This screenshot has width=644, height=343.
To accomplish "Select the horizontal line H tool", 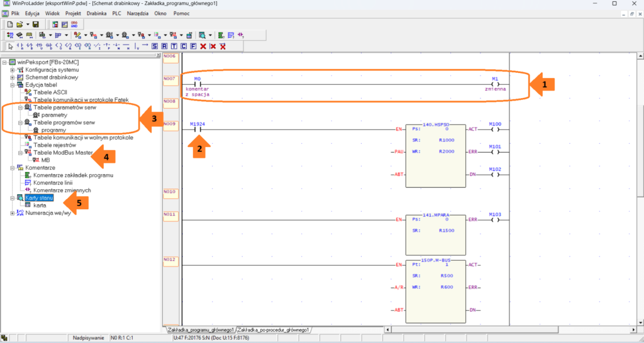I will point(126,46).
